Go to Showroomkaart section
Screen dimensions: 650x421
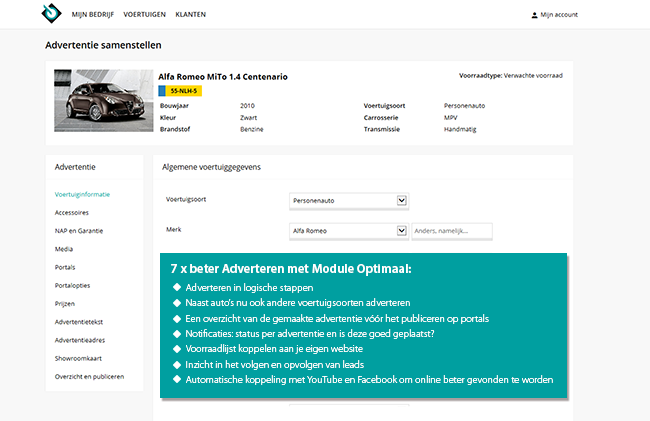point(78,358)
